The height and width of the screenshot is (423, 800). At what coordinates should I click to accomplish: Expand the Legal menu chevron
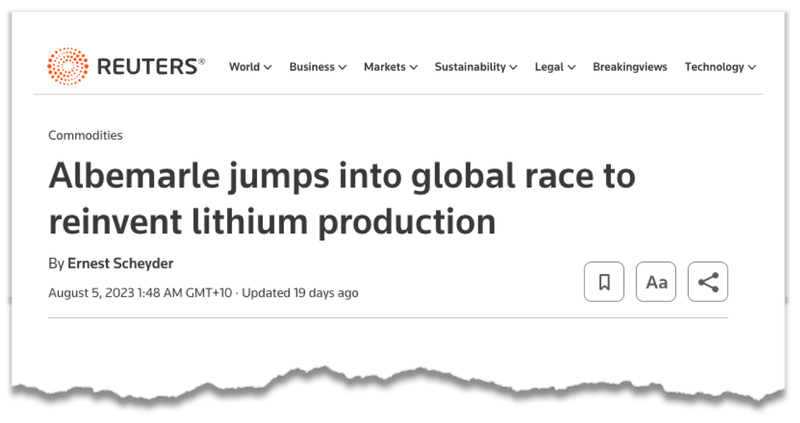click(571, 67)
